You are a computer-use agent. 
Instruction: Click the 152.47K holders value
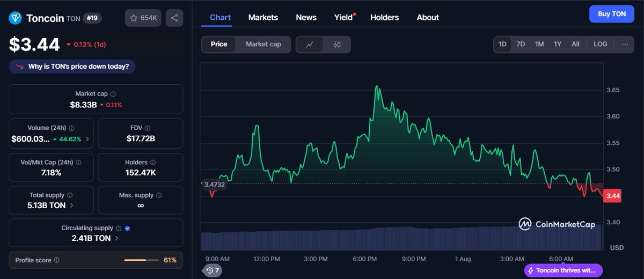140,172
